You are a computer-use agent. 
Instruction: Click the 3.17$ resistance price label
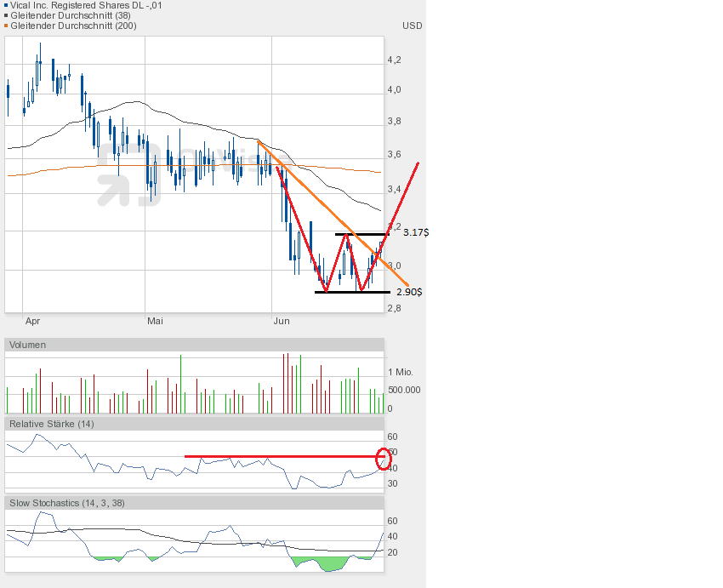pyautogui.click(x=415, y=232)
